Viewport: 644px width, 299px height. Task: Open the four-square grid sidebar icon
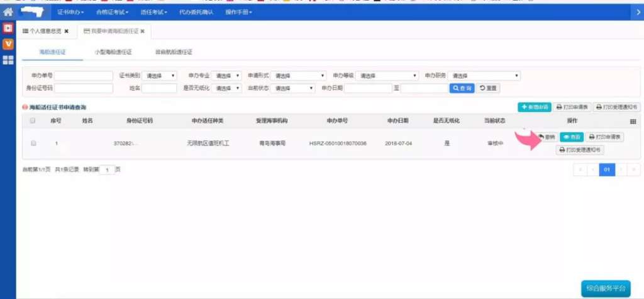point(8,60)
